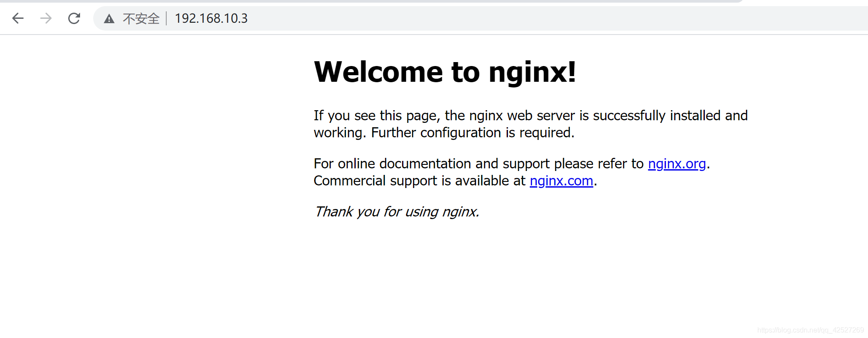Click text 'Commercial support is available at'
868x338 pixels.
coord(420,181)
